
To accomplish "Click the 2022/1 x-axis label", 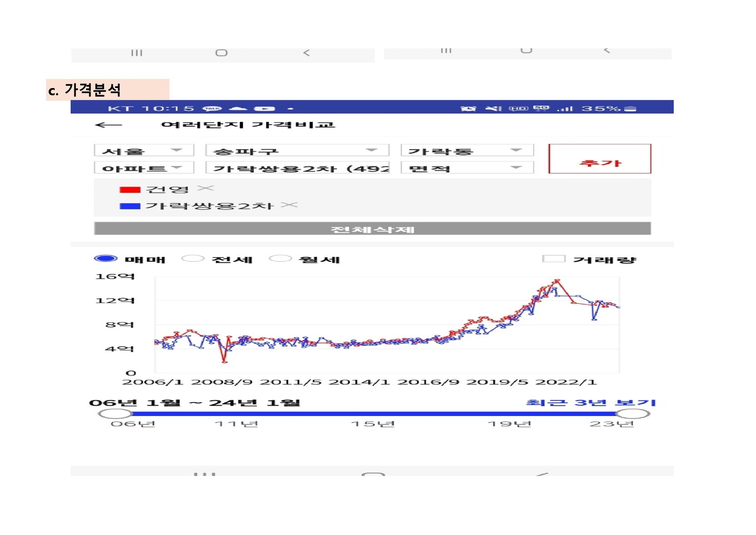I will [x=566, y=382].
